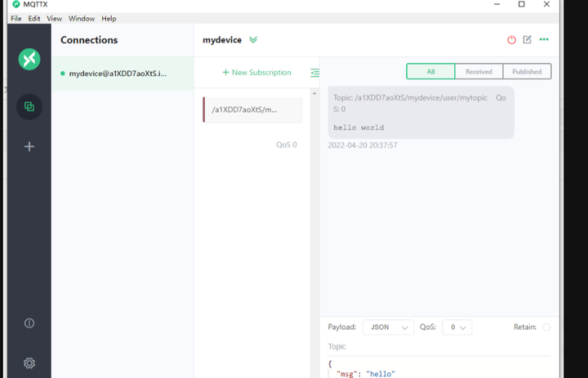Select the /a1XDD7aoXtS/m... subscription topic
This screenshot has height=378, width=588.
pyautogui.click(x=252, y=110)
